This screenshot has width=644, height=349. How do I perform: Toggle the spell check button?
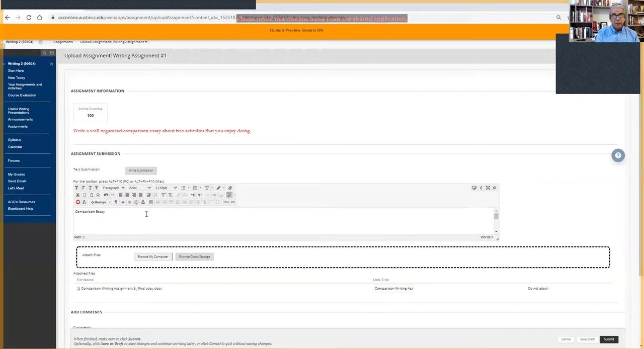[x=229, y=195]
